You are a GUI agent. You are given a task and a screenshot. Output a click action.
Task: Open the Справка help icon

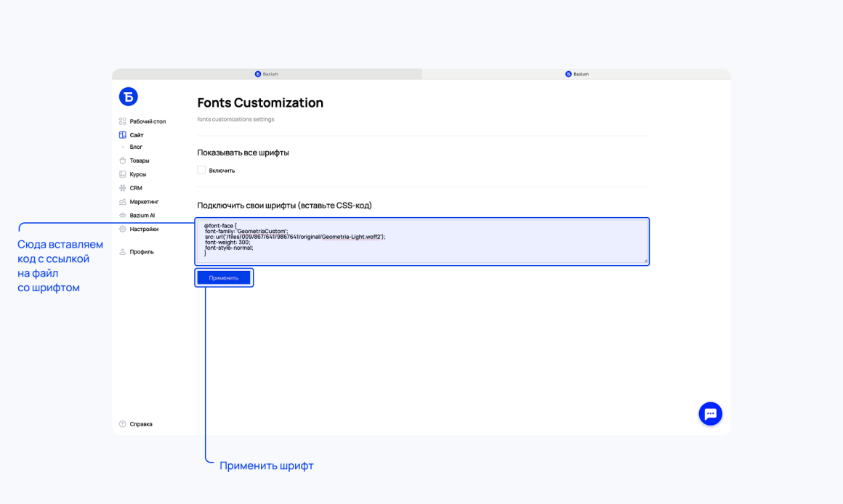coord(123,424)
